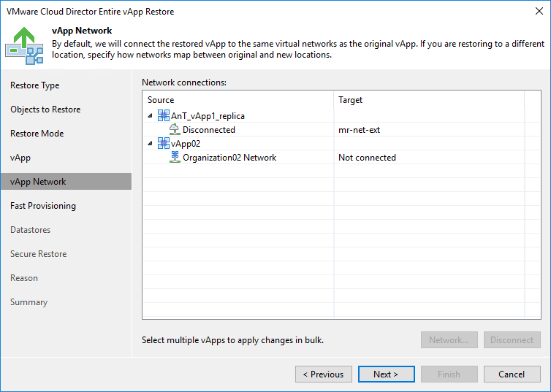Screen dimensions: 551x392
Task: Click the Finish button
Action: click(x=449, y=374)
